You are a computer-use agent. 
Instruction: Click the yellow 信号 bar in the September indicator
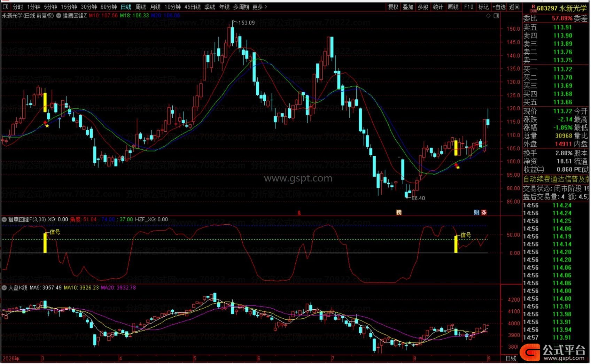pos(456,244)
